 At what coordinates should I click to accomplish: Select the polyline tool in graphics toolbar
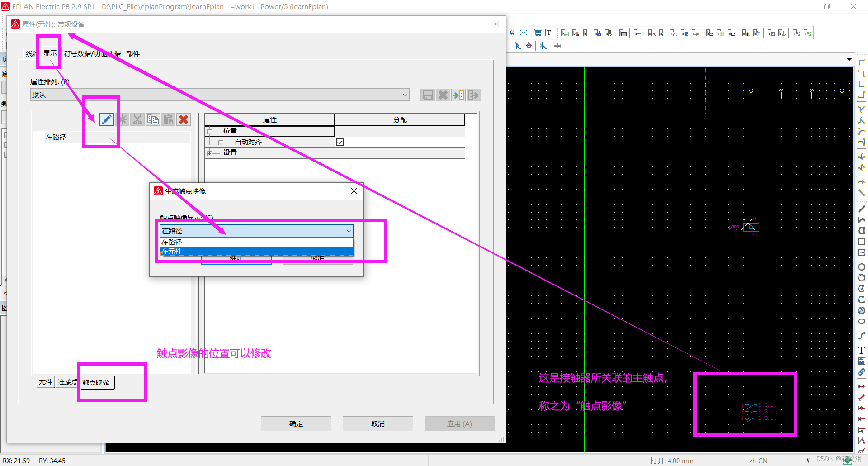[862, 220]
